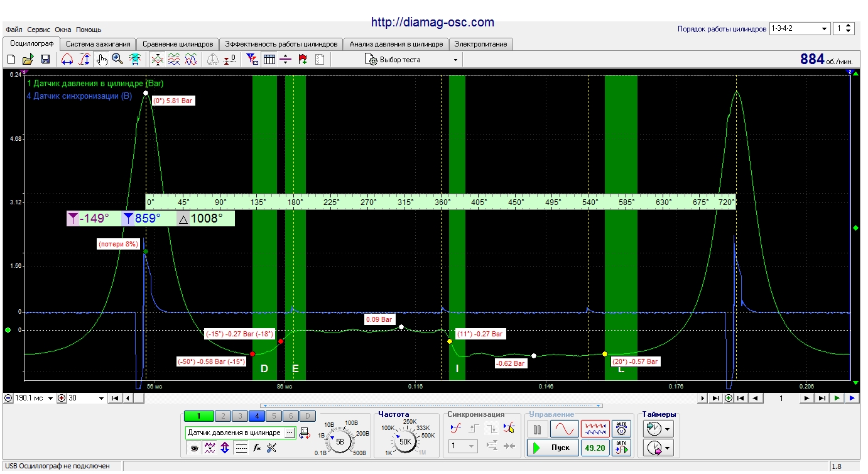Open the Помощь menu

89,30
